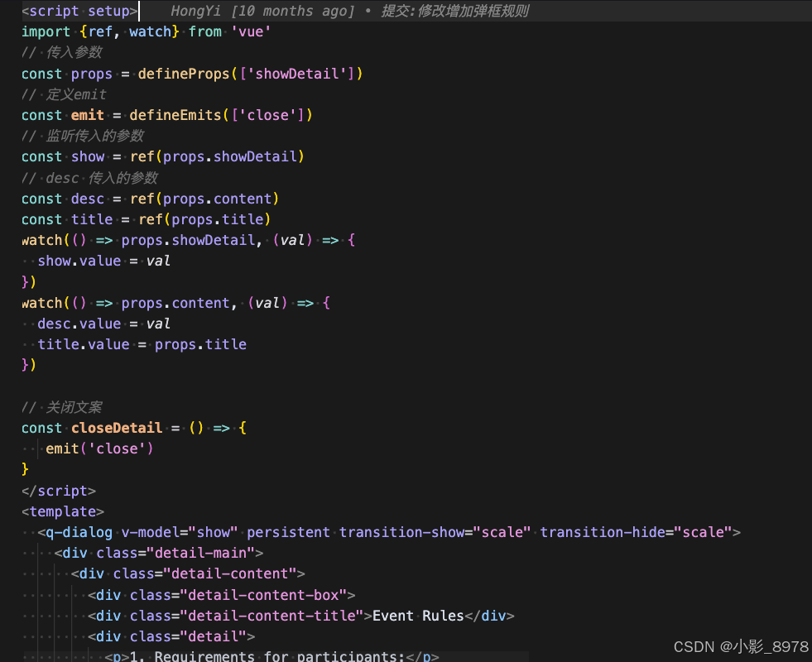
Task: Click the v-model="show" attribute
Action: [176, 532]
